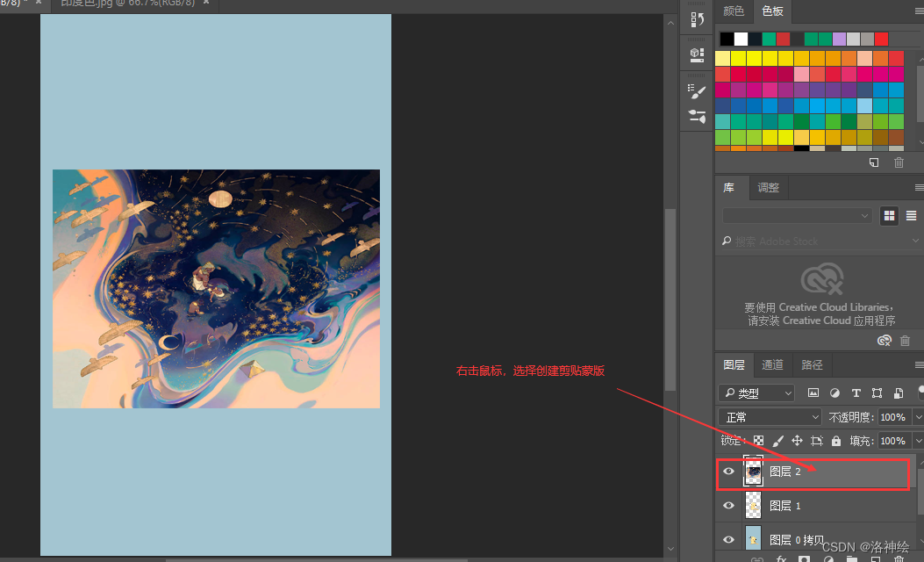Image resolution: width=924 pixels, height=562 pixels.
Task: Toggle artboard auto-nesting lock
Action: click(817, 441)
